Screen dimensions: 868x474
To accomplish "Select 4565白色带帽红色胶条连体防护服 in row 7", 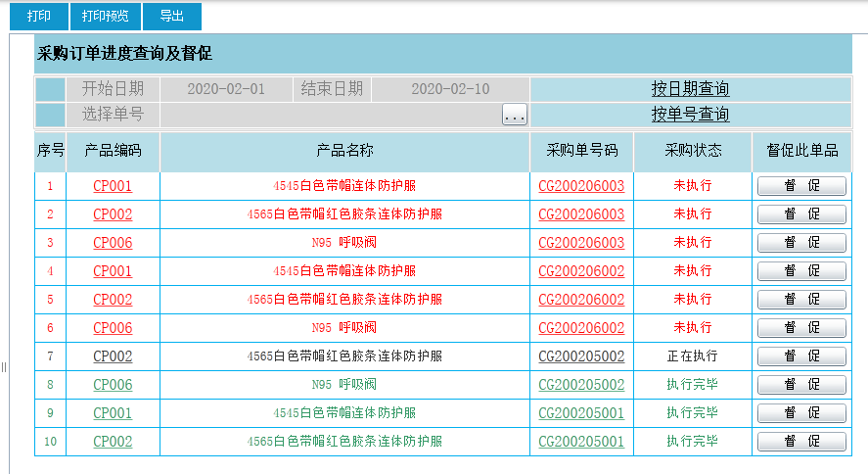I will click(x=344, y=356).
